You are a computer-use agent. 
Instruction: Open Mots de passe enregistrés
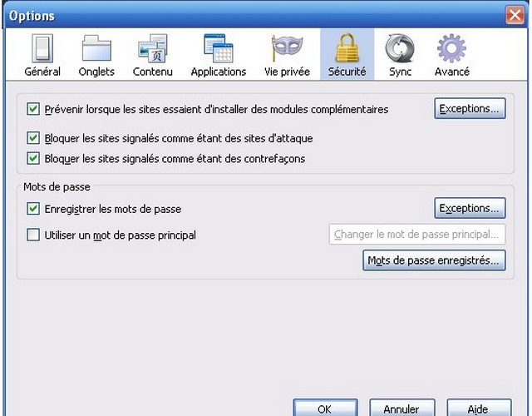click(434, 260)
